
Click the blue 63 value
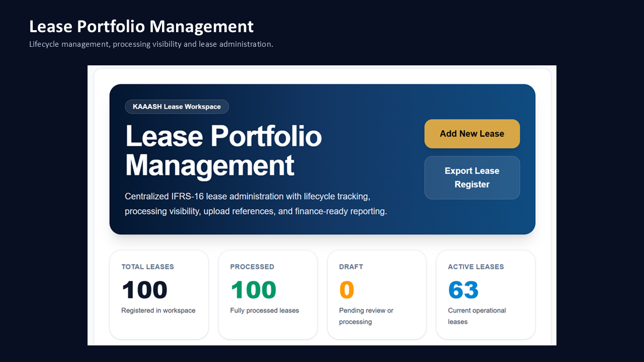pyautogui.click(x=463, y=290)
